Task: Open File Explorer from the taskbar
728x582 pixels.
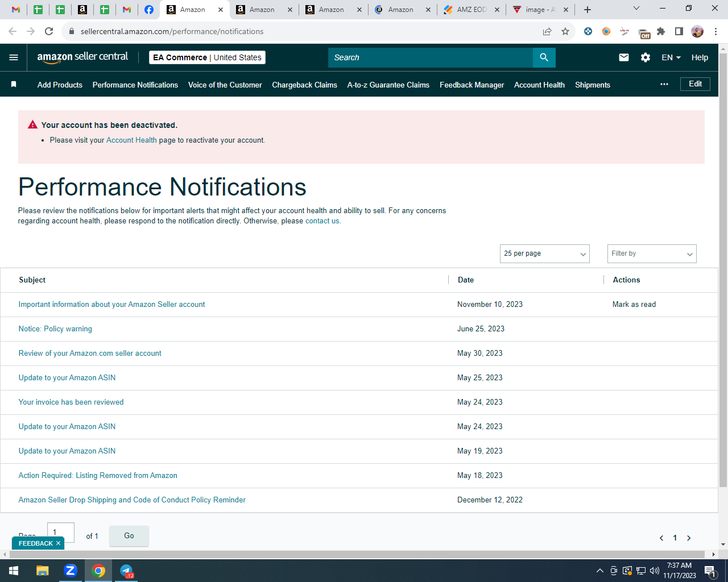Action: click(43, 571)
